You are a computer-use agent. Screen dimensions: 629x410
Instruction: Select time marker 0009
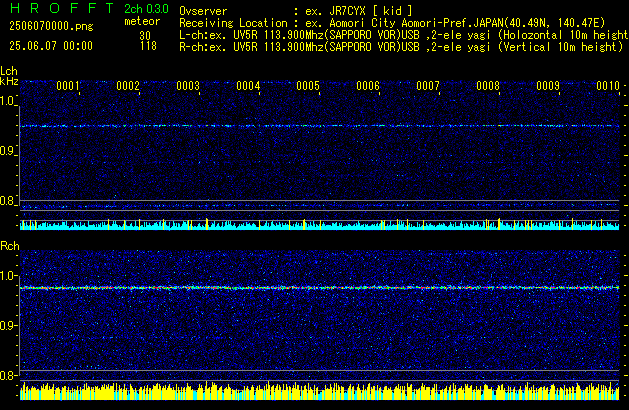[x=548, y=86]
